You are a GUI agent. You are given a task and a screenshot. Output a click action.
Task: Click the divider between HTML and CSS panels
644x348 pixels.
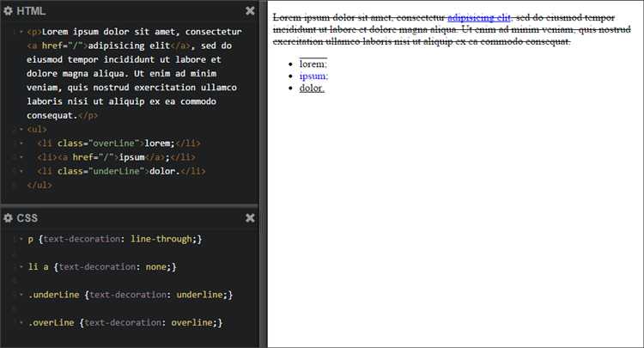[129, 205]
